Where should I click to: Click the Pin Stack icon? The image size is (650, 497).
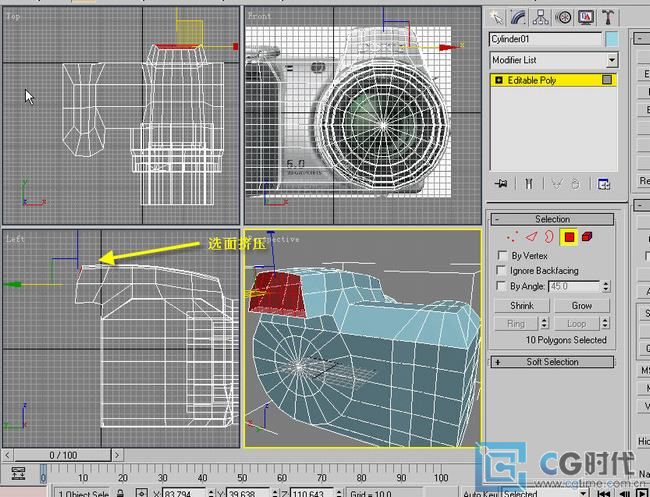click(501, 184)
